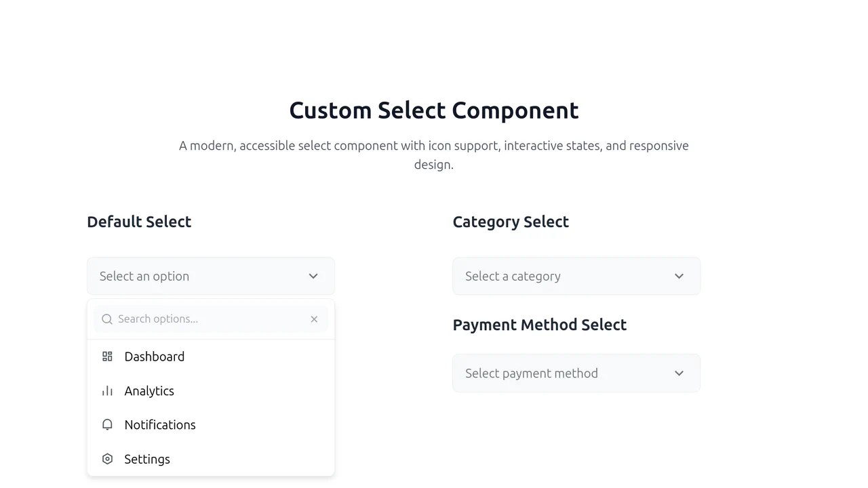This screenshot has width=868, height=488.
Task: Clear search with the X icon
Action: click(314, 319)
